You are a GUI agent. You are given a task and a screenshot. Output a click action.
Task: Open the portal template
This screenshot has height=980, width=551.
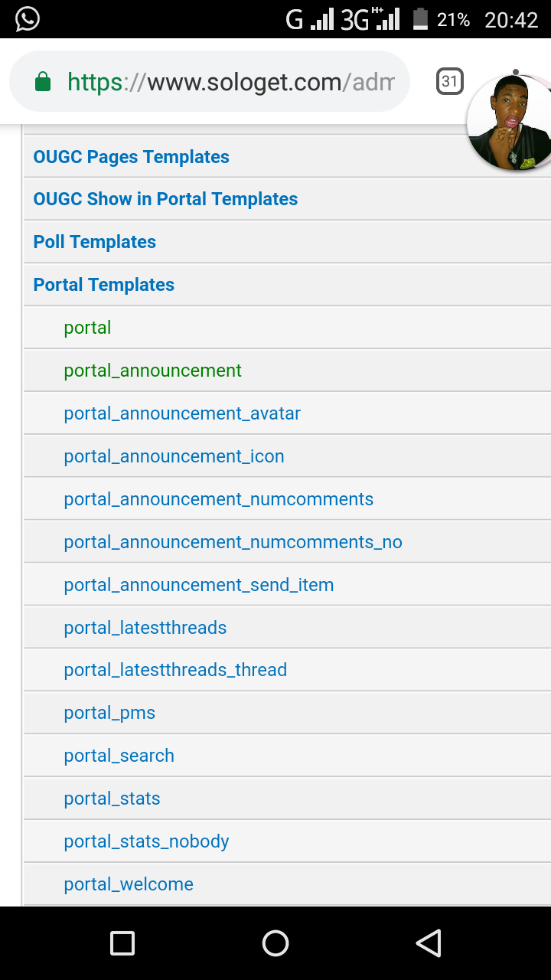point(88,328)
